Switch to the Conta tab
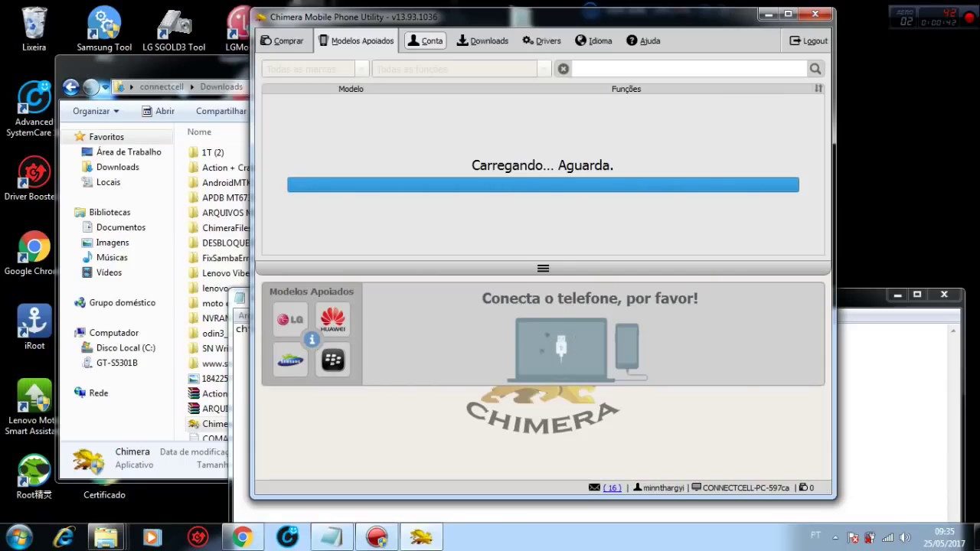 426,41
